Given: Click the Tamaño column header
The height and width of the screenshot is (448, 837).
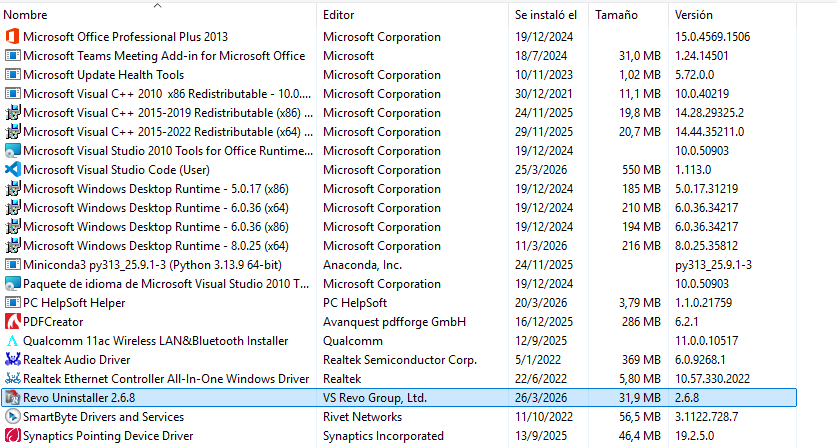Looking at the screenshot, I should 617,15.
